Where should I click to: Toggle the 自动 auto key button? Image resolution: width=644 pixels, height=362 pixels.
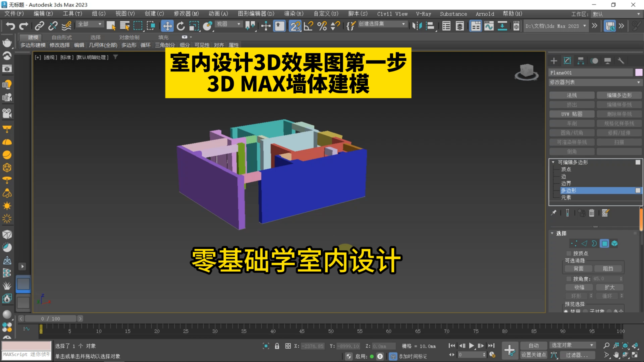pos(533,346)
